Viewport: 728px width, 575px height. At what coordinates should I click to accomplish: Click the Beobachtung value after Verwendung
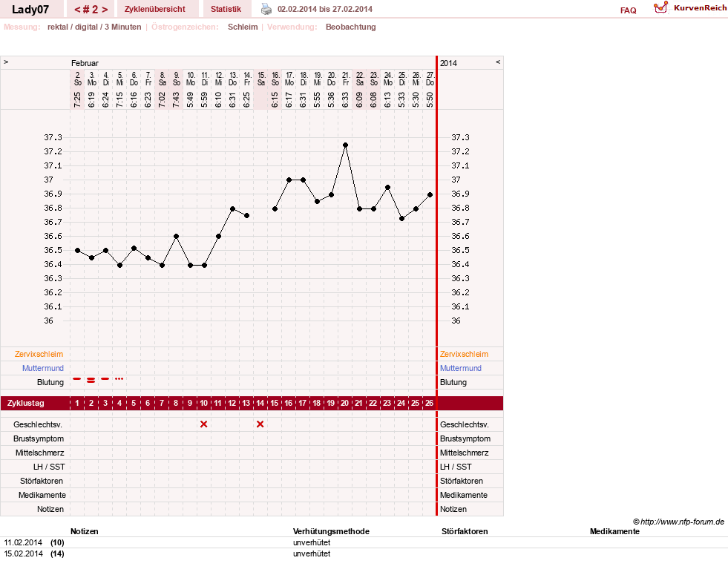tap(350, 27)
